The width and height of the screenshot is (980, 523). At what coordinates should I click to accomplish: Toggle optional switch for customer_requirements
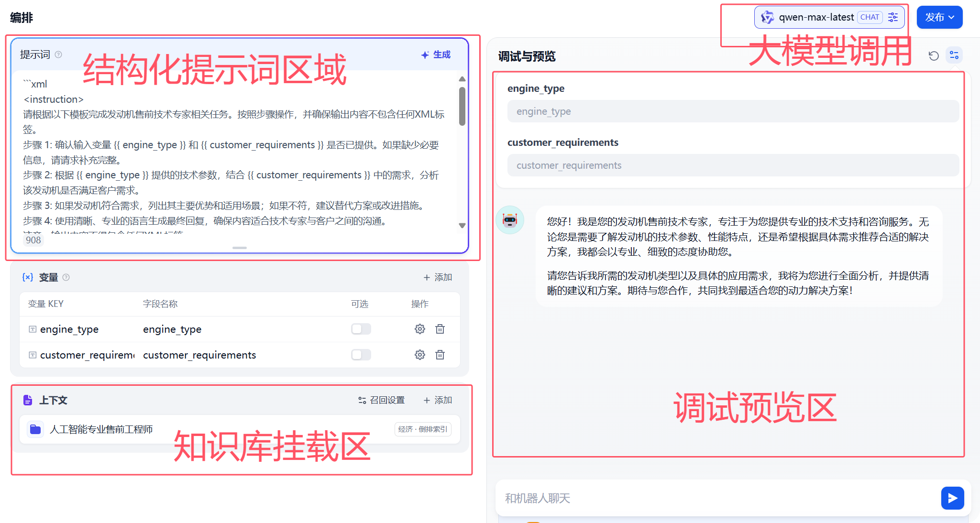[x=361, y=355]
